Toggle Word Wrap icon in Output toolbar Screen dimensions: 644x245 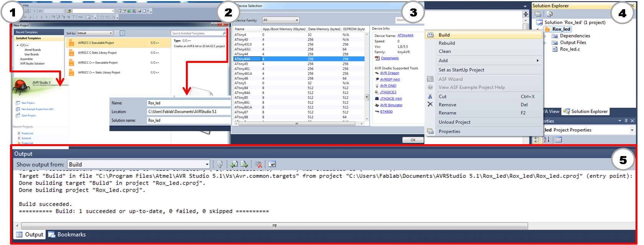click(272, 164)
